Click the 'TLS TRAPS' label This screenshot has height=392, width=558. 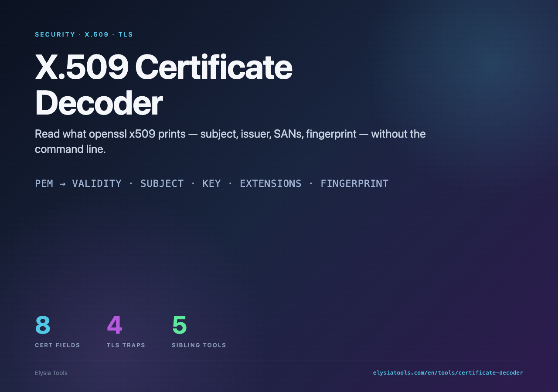(x=126, y=345)
